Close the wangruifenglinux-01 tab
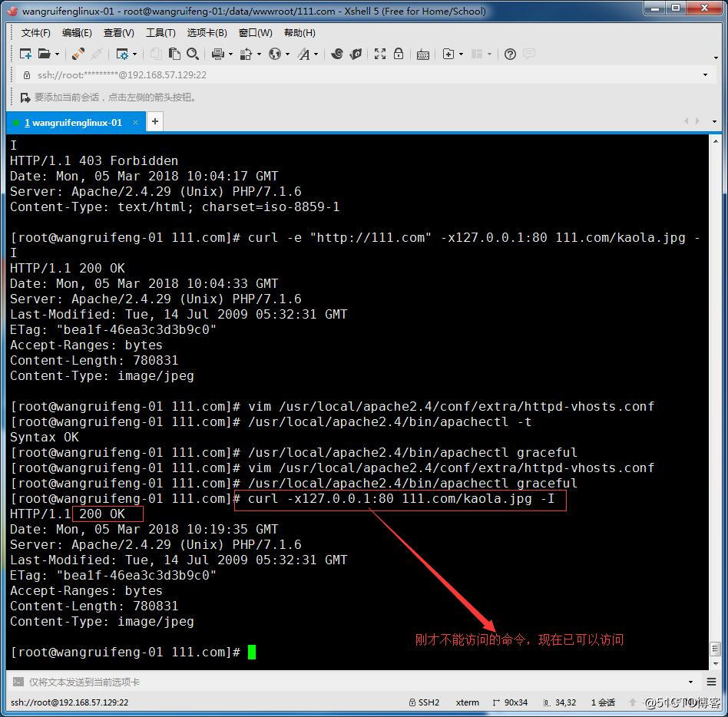Viewport: 728px width, 717px height. (x=136, y=123)
